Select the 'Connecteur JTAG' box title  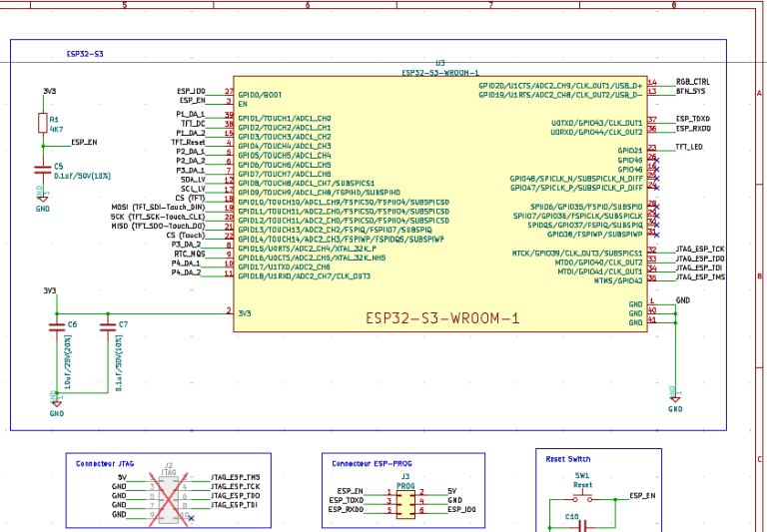click(105, 463)
